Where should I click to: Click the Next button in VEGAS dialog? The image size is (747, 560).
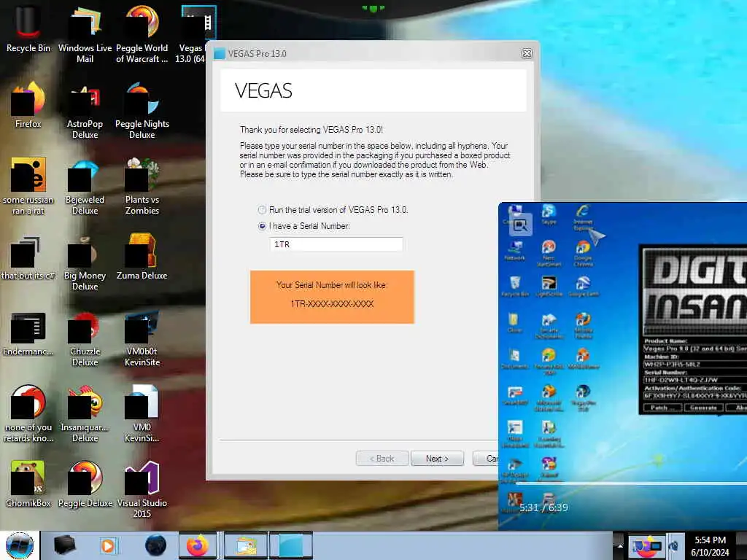point(438,458)
